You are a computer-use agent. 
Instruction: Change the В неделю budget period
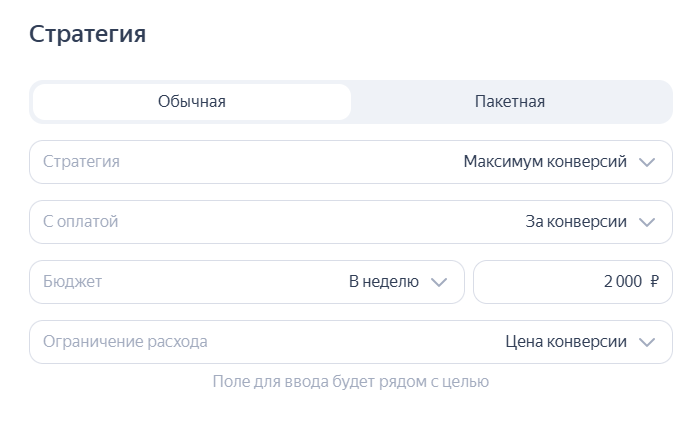tap(383, 282)
